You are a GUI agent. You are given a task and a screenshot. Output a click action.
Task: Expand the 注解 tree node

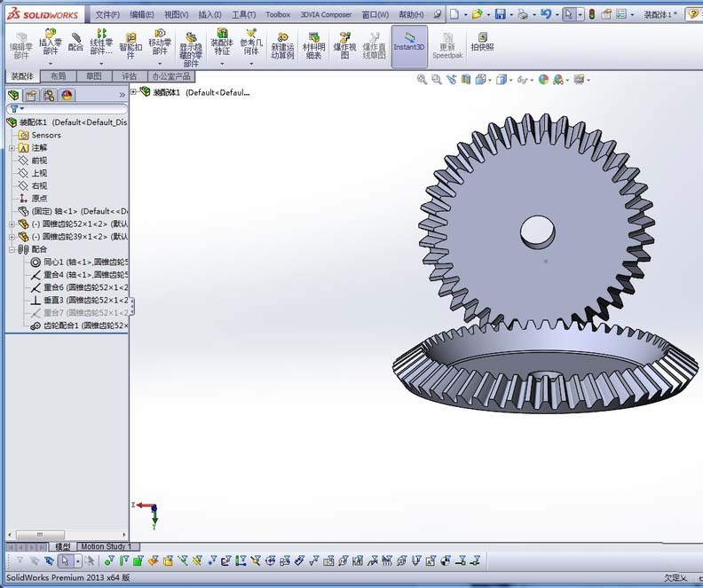click(12, 148)
